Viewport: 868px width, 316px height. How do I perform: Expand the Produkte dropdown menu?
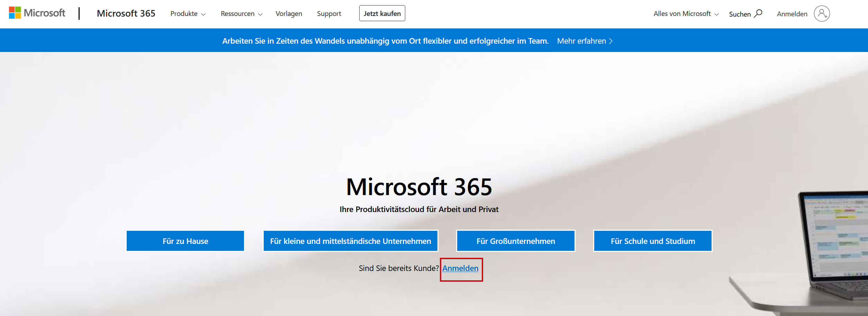pyautogui.click(x=188, y=14)
